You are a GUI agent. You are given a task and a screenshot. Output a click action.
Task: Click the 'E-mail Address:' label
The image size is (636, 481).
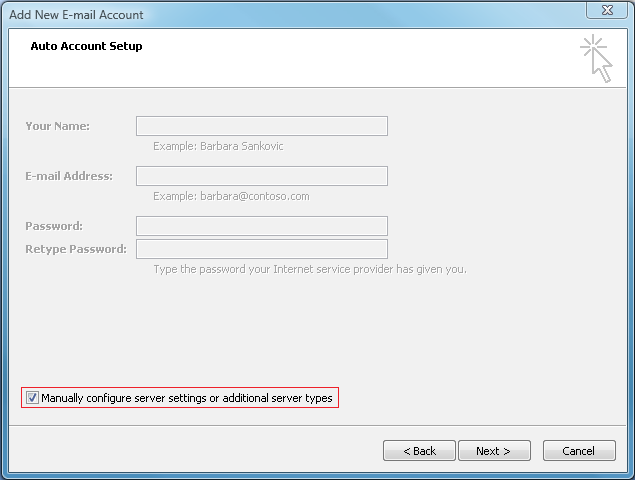click(68, 176)
